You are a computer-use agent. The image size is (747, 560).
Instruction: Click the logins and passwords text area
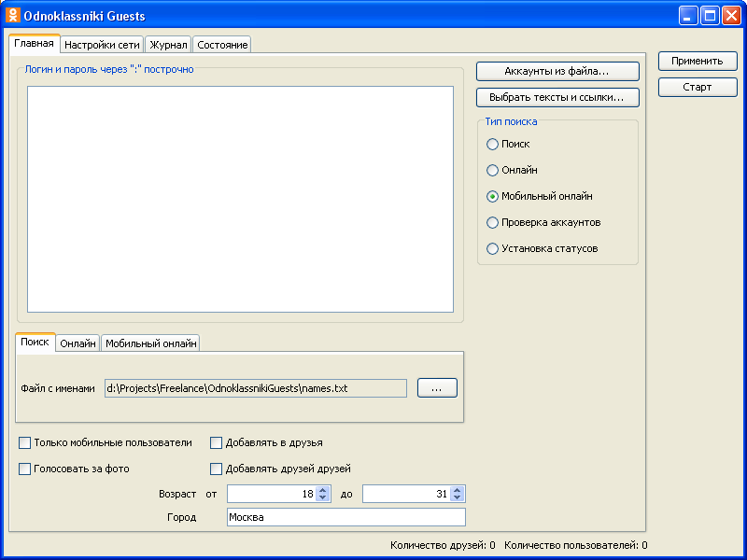pos(240,199)
